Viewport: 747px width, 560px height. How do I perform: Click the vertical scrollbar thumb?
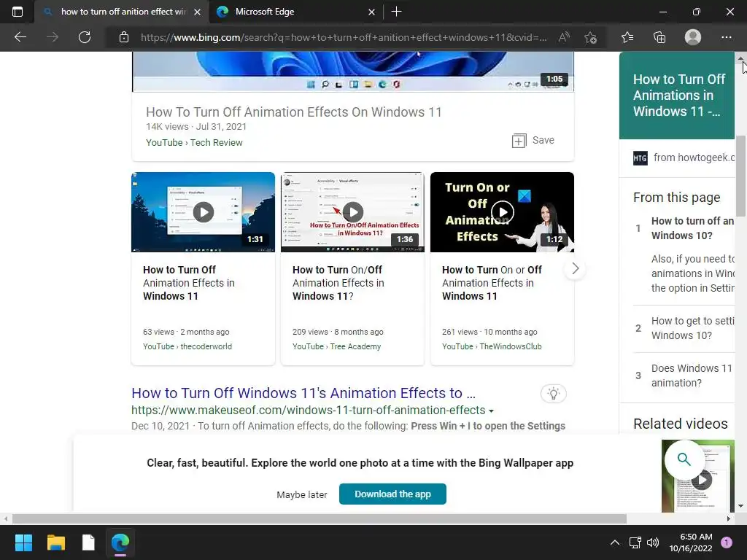coord(741,175)
